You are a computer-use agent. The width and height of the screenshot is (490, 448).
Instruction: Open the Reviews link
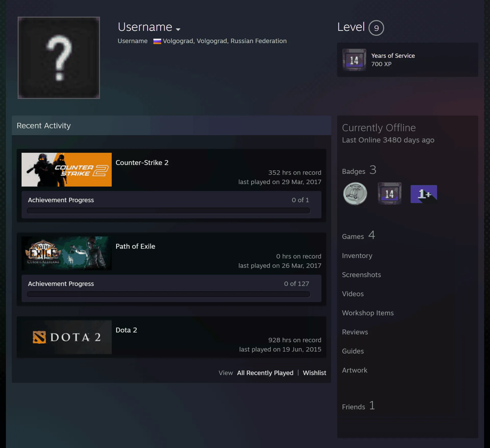[355, 332]
